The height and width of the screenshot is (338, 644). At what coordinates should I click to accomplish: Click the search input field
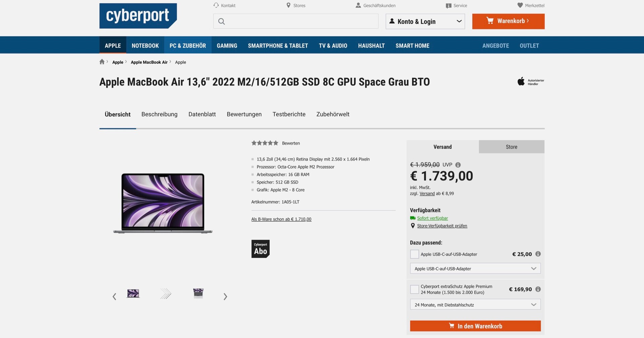point(296,21)
